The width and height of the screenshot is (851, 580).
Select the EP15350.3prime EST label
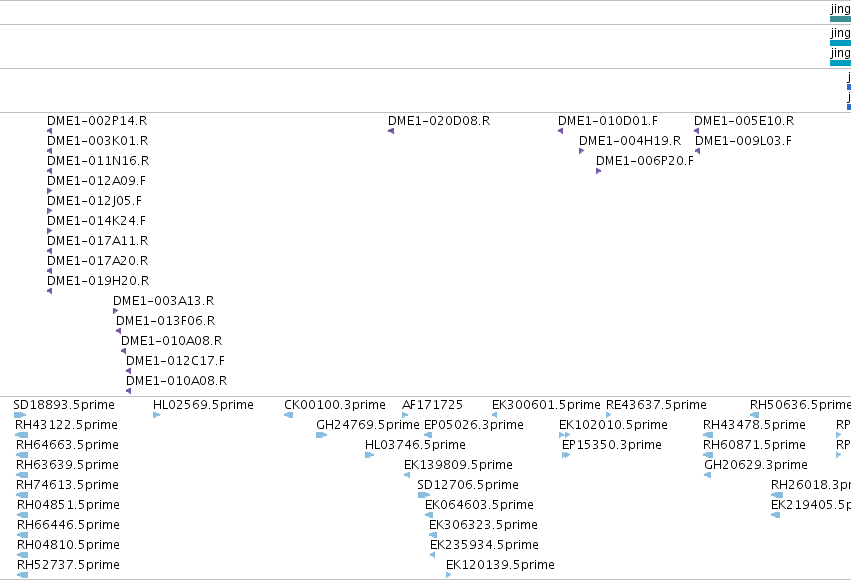click(x=612, y=445)
